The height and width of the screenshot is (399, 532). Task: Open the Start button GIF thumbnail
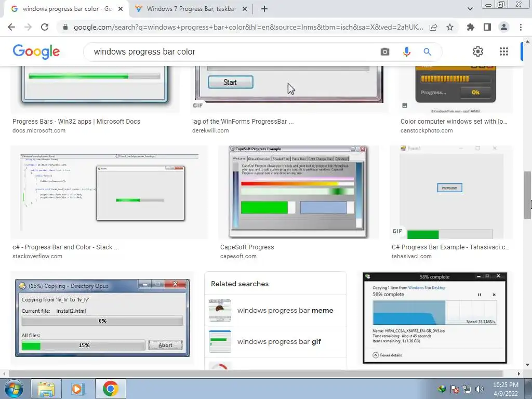[x=289, y=89]
